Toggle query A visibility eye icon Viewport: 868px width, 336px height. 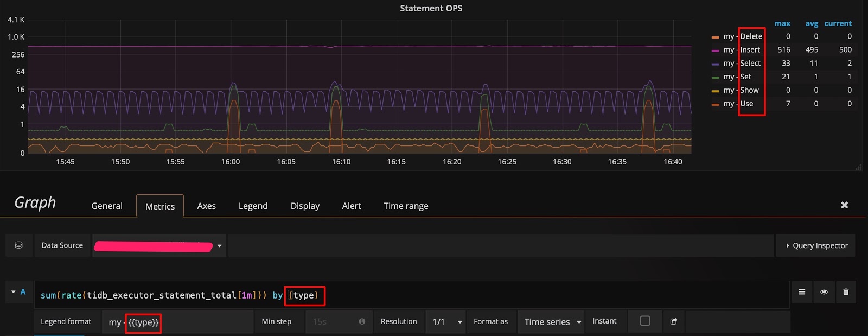tap(824, 292)
